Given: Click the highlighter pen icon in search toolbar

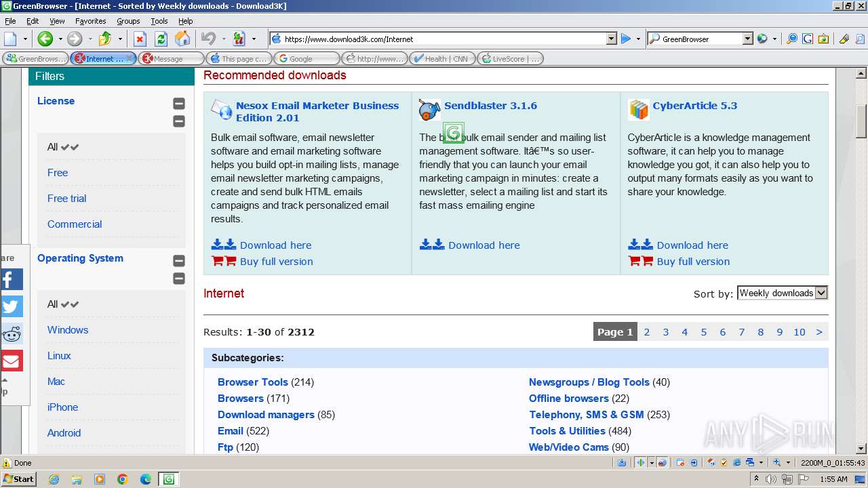Looking at the screenshot, I should [x=844, y=39].
